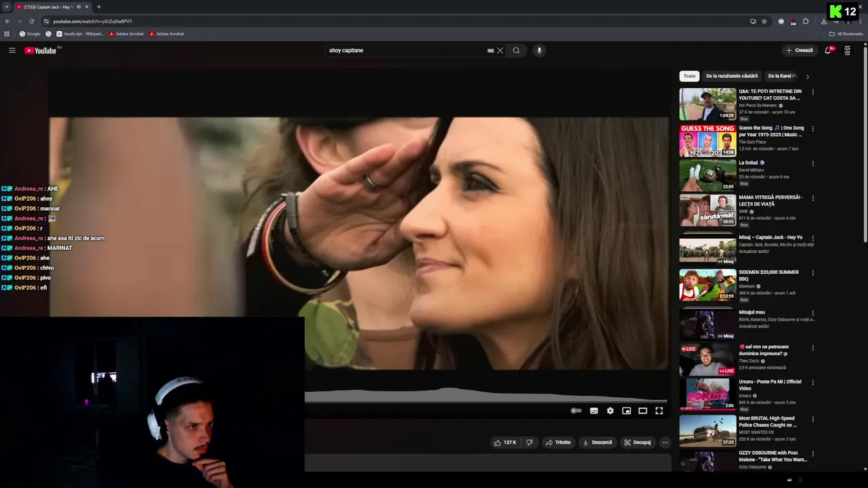Open the Q&A Te poți întreține thumbnail
The height and width of the screenshot is (488, 868).
coord(707,104)
